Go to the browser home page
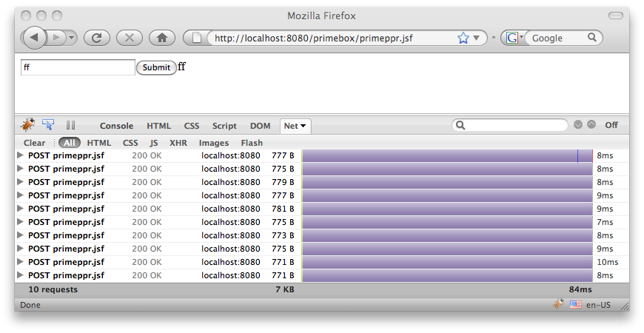The image size is (644, 333). 161,38
